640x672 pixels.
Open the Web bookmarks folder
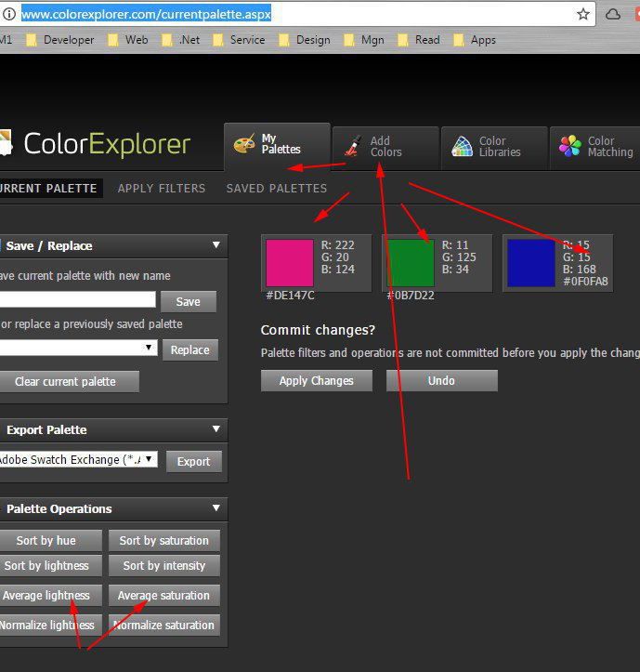pyautogui.click(x=128, y=40)
